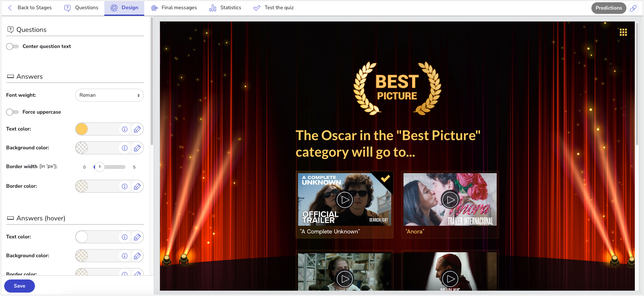Select the "A Complete Unknown" answer label

click(x=330, y=232)
